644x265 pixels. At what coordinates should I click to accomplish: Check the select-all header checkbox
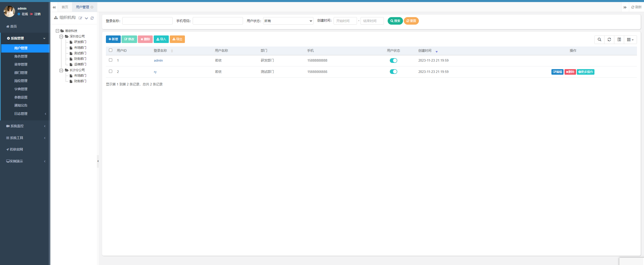click(x=110, y=50)
